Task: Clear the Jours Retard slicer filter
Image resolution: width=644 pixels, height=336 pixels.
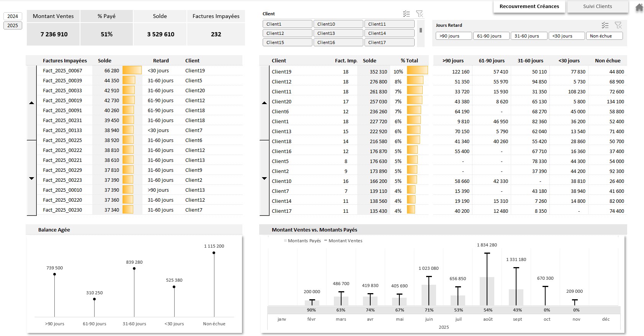Action: click(x=618, y=25)
